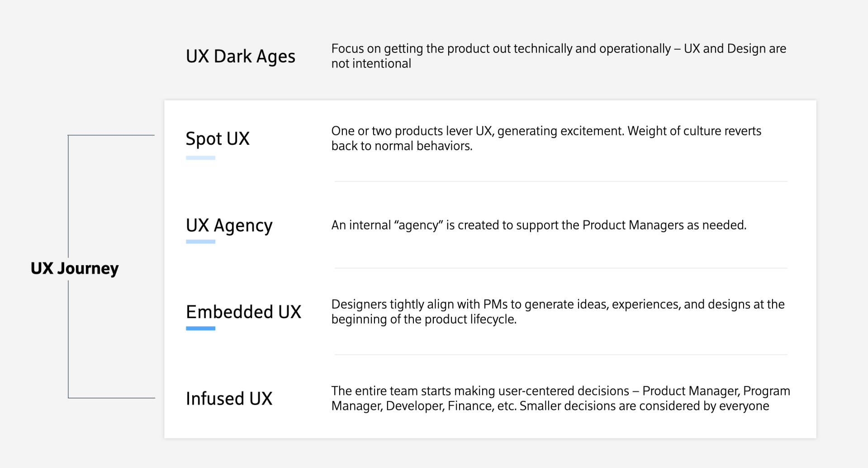Screen dimensions: 868x468
Task: Click the divider line below Spot UX description
Action: pyautogui.click(x=561, y=181)
